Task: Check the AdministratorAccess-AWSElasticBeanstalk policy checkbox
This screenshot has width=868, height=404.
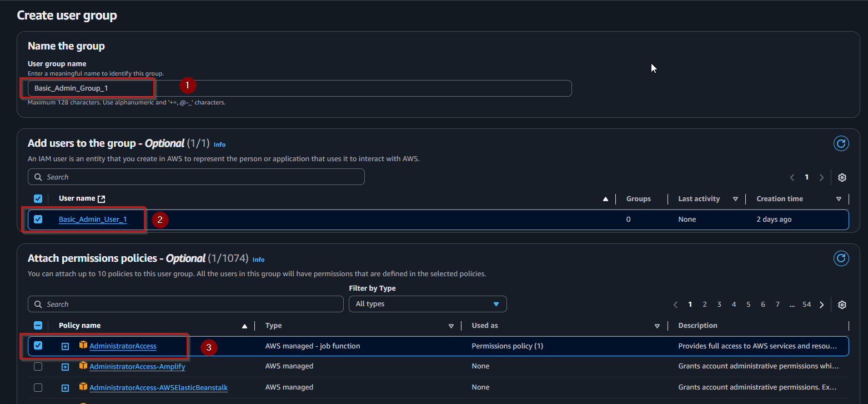Action: pyautogui.click(x=38, y=387)
